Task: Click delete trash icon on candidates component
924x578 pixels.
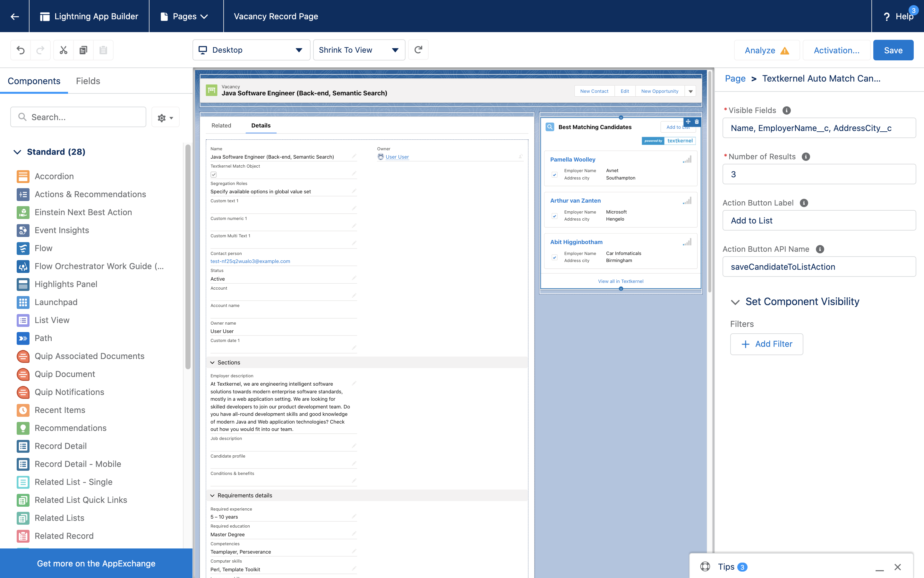Action: pos(697,122)
